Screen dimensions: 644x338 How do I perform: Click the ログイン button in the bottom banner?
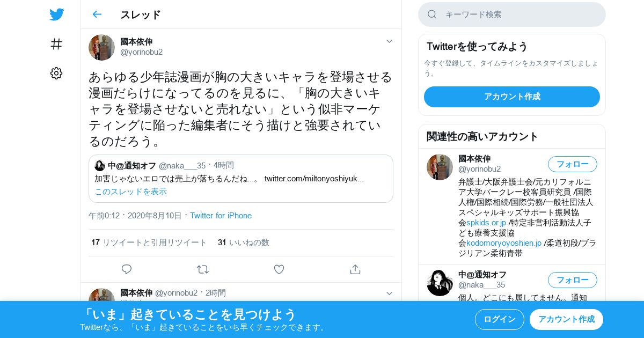click(500, 319)
